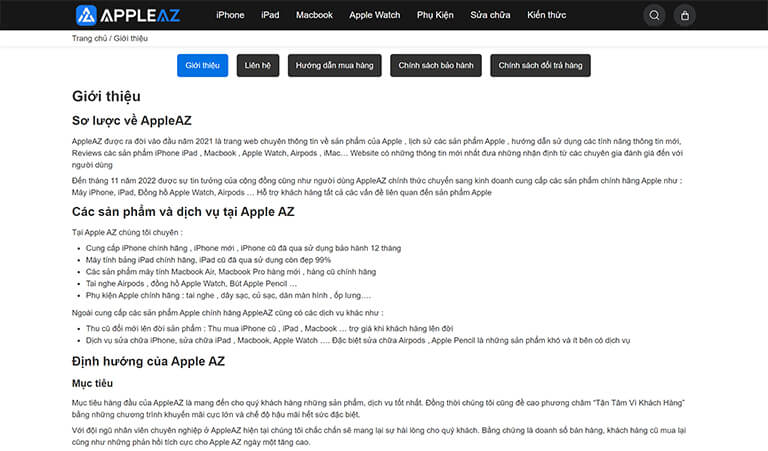Open the iPhone menu

pyautogui.click(x=230, y=15)
